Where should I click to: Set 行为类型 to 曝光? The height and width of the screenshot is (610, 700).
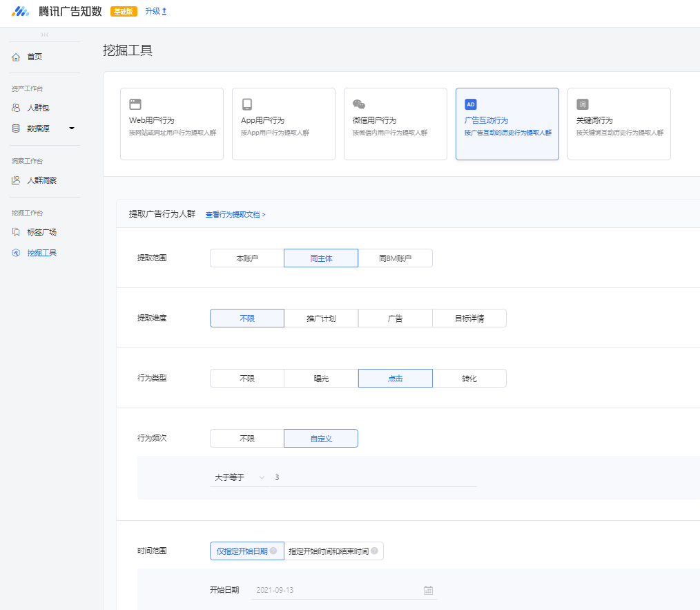click(321, 378)
